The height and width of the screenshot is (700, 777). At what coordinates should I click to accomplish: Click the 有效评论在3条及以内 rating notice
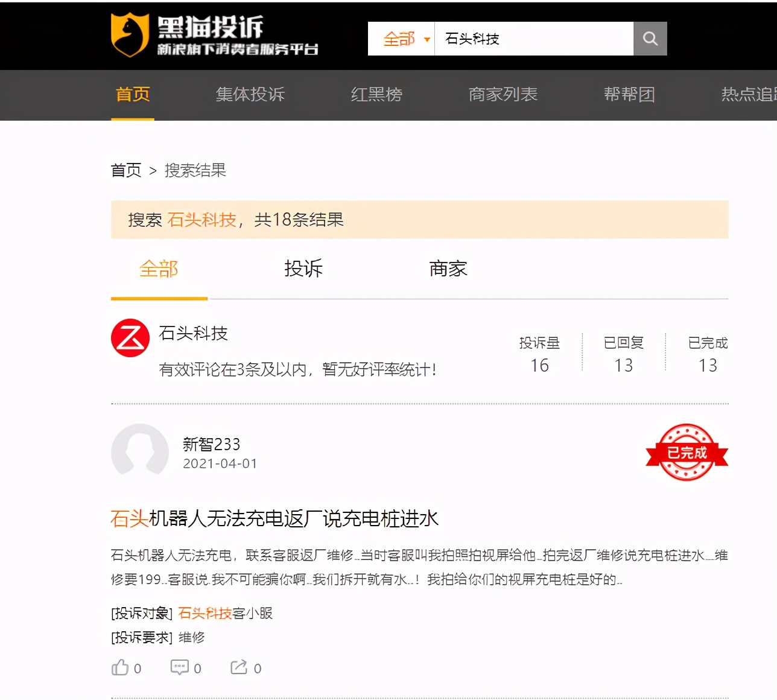coord(297,369)
